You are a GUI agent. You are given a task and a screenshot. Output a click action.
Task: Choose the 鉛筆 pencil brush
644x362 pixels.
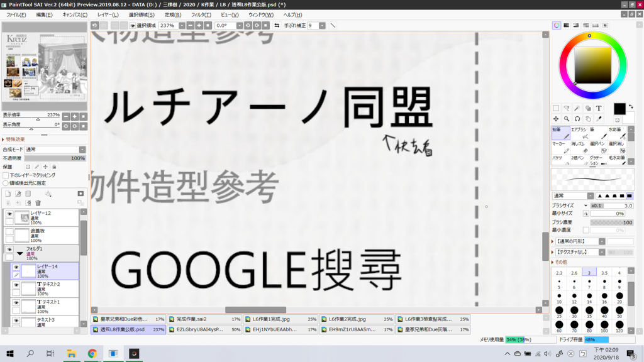(560, 133)
